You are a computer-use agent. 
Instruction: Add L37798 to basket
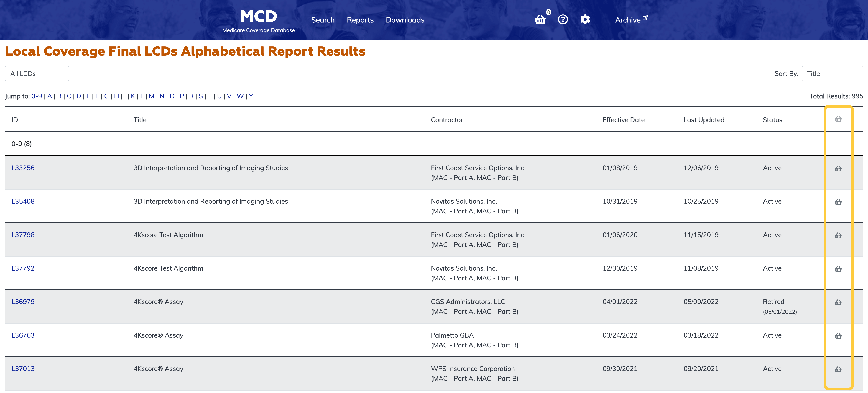pyautogui.click(x=838, y=235)
